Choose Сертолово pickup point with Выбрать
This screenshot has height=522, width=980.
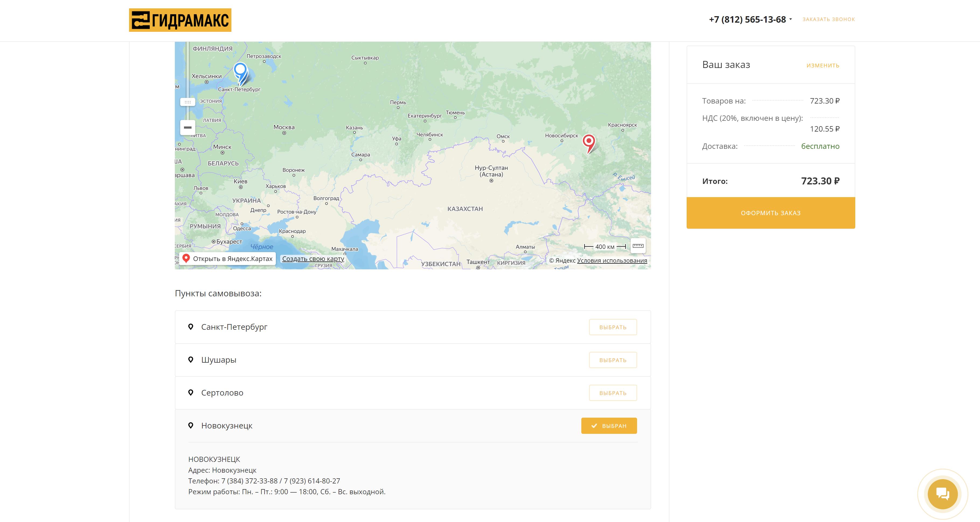click(613, 393)
